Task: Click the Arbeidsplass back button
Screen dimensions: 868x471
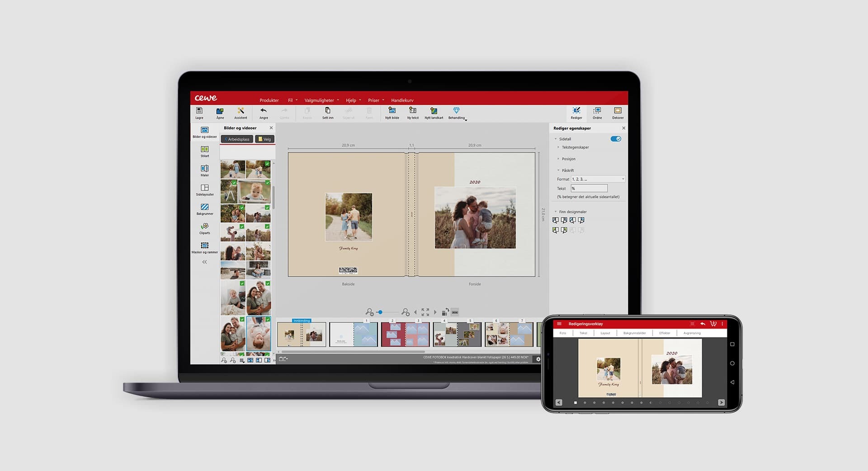Action: [x=237, y=139]
